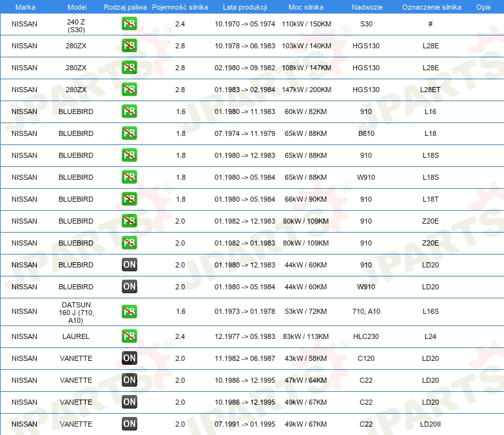
Task: Select the '1.6' capacity cell in Datsun row
Action: coord(180,311)
